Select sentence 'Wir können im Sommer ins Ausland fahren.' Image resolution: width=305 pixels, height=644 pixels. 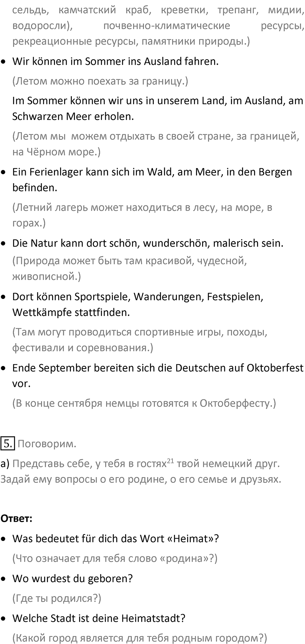coord(115,61)
